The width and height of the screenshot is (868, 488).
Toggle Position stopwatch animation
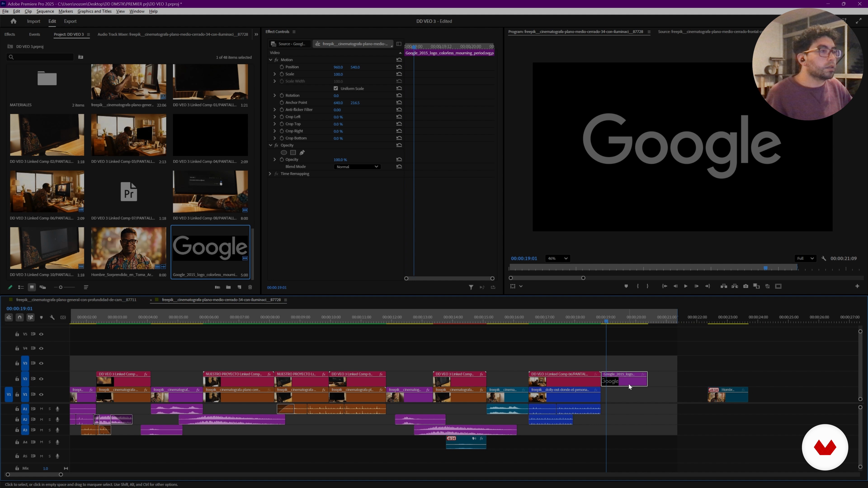point(282,67)
